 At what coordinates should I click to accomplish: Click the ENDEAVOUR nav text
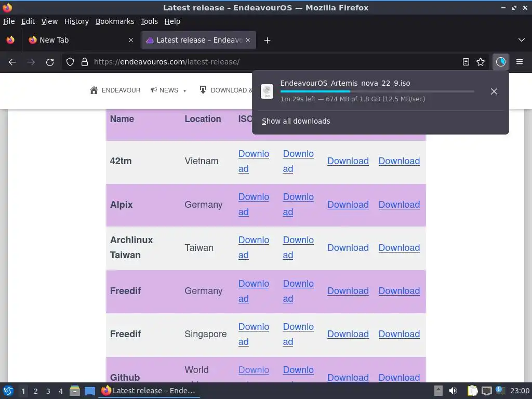coord(121,90)
